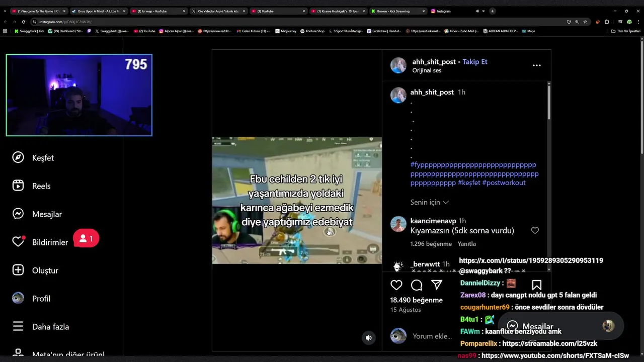Open the tab search dropdown arrow
Screen dimensions: 644x362
5,11
